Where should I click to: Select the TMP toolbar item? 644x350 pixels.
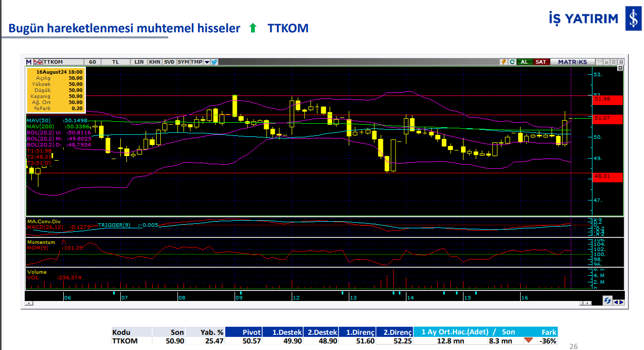pyautogui.click(x=196, y=62)
